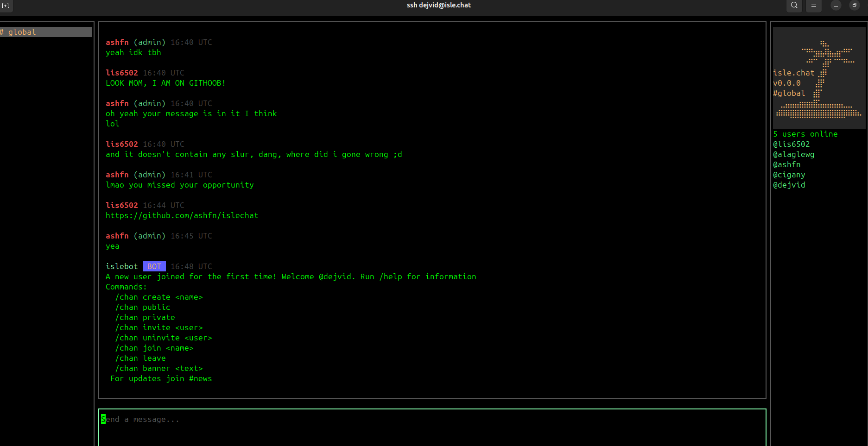Click the #news channel mention
This screenshot has height=446, width=868.
click(x=200, y=378)
